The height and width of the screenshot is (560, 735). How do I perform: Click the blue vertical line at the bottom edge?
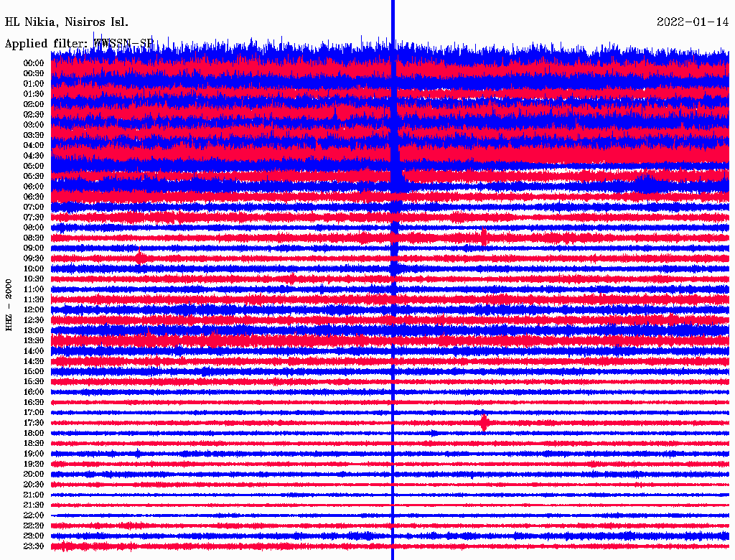click(x=393, y=553)
